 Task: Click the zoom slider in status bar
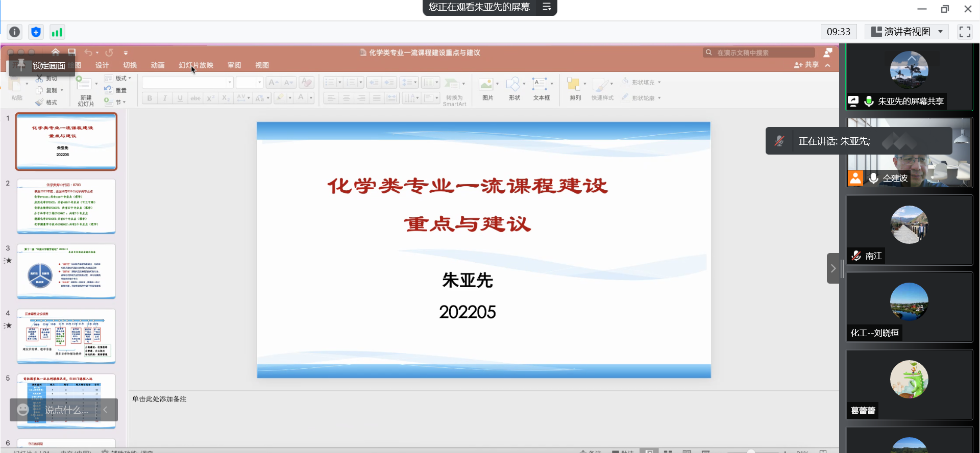click(x=751, y=451)
